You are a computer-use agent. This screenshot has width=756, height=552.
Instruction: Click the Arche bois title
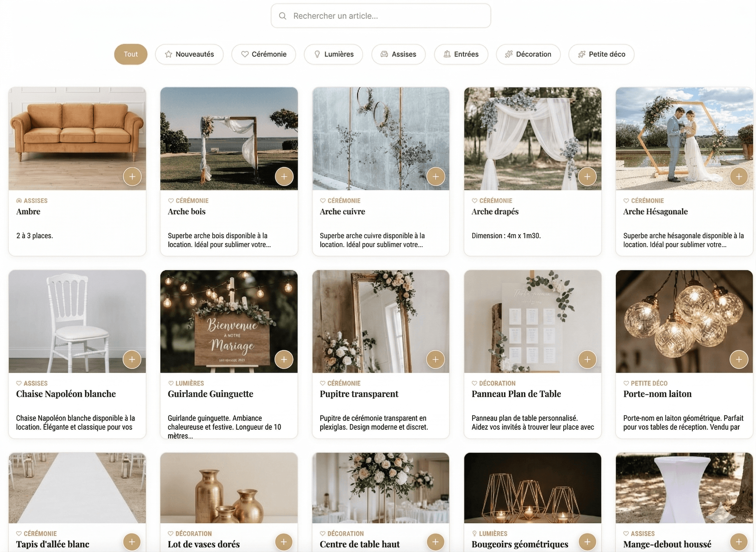pyautogui.click(x=187, y=211)
